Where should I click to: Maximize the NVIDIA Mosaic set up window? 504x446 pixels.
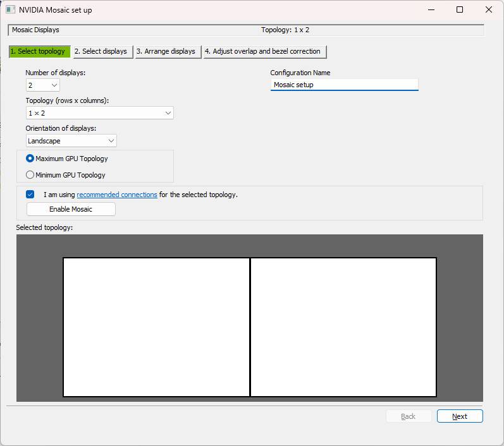click(x=460, y=10)
